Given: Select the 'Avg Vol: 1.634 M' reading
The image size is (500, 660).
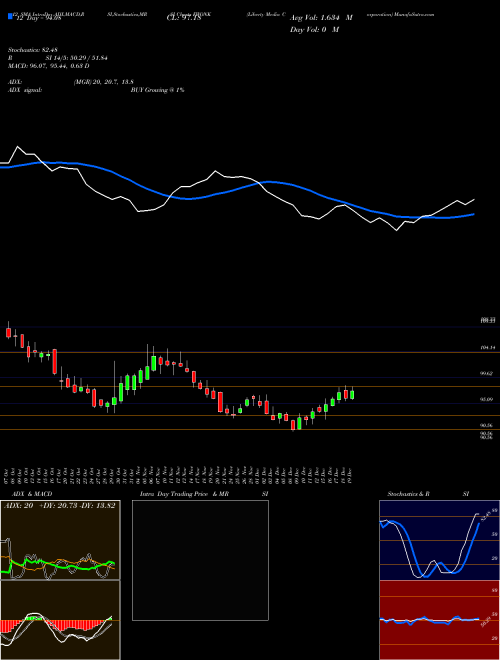Looking at the screenshot, I should 321,18.
